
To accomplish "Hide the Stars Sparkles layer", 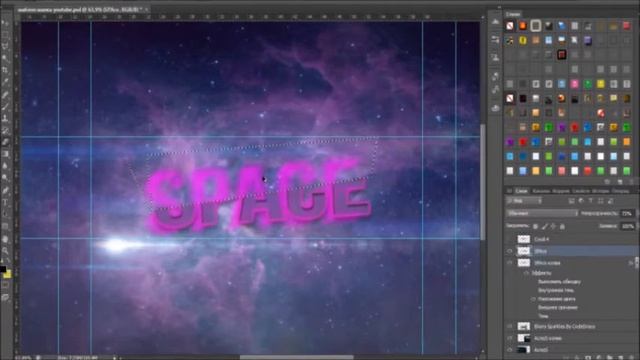I will tap(509, 327).
